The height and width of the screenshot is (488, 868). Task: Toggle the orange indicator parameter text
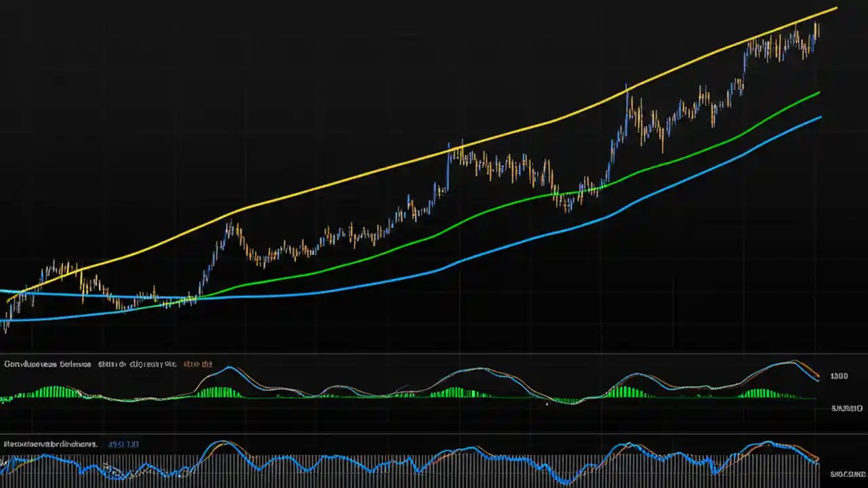pyautogui.click(x=197, y=364)
